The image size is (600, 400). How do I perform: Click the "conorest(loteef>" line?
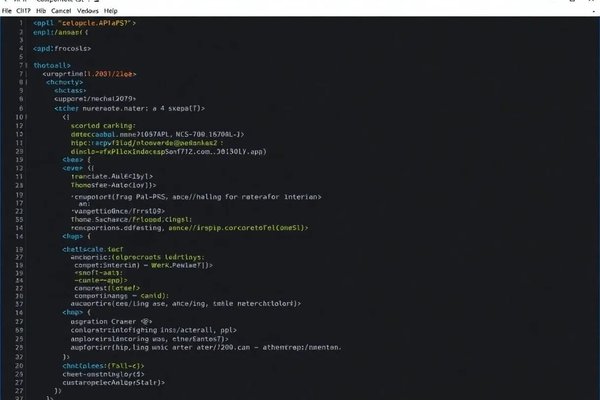107,288
